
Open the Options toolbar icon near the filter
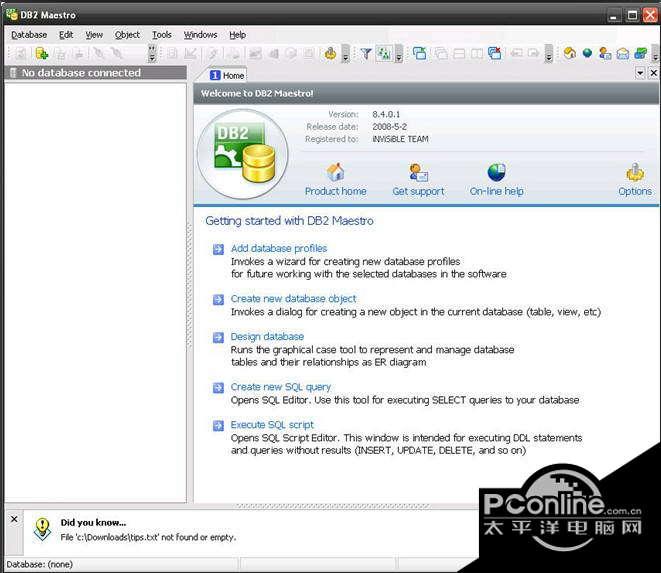330,54
